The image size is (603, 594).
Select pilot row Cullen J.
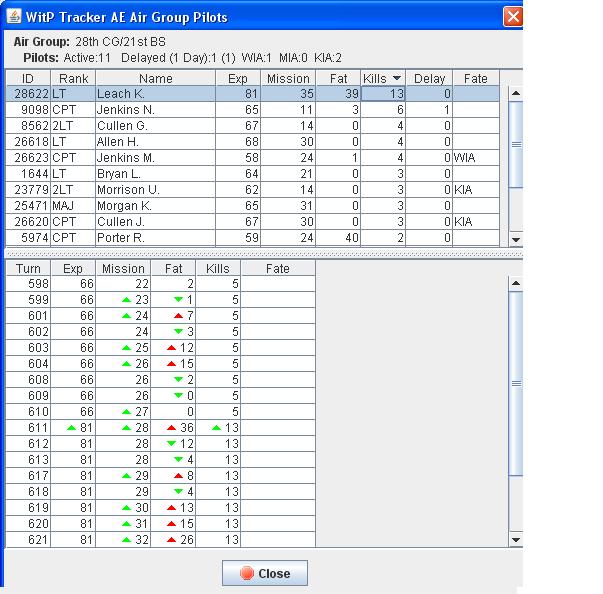coord(252,222)
